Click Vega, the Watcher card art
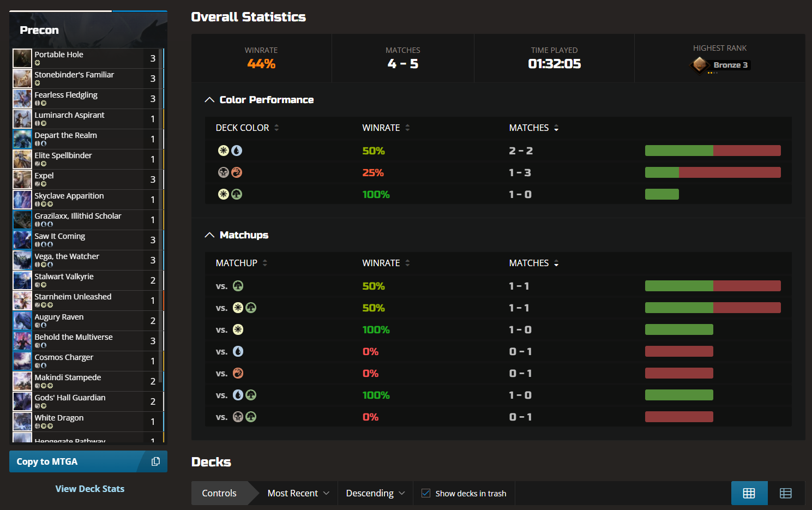 [x=22, y=260]
